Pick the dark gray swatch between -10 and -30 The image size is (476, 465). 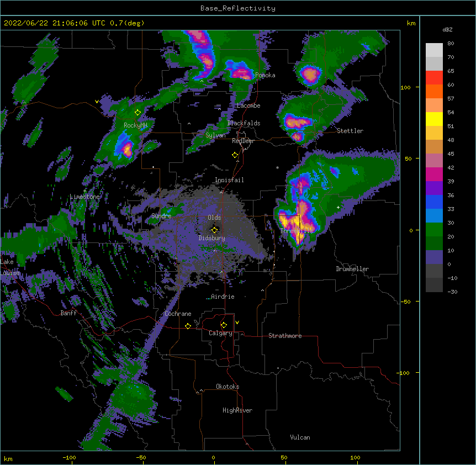434,285
